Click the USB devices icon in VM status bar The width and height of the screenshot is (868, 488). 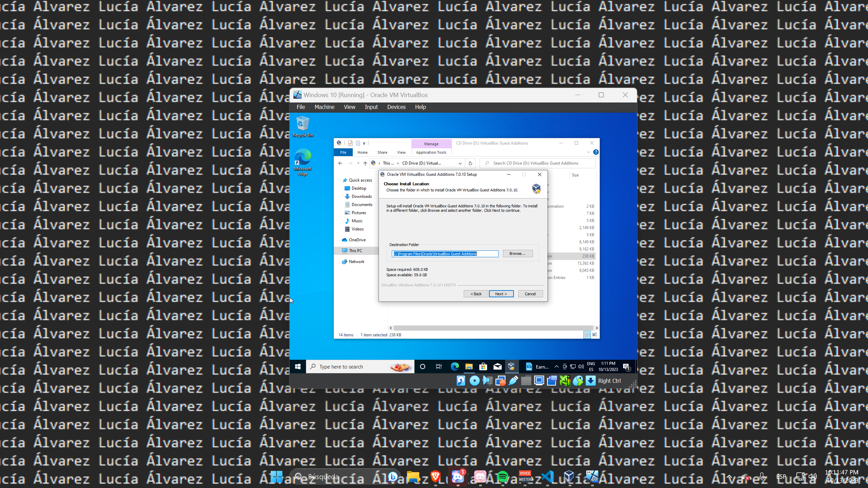[x=513, y=381]
